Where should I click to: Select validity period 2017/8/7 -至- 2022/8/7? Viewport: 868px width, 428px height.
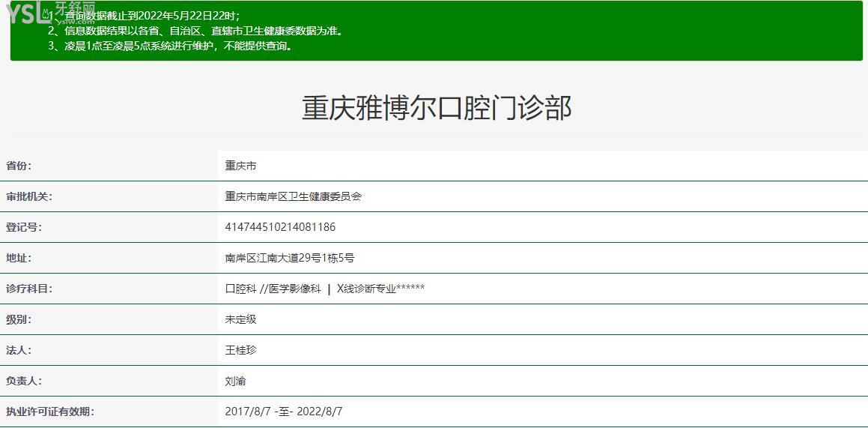pos(284,412)
